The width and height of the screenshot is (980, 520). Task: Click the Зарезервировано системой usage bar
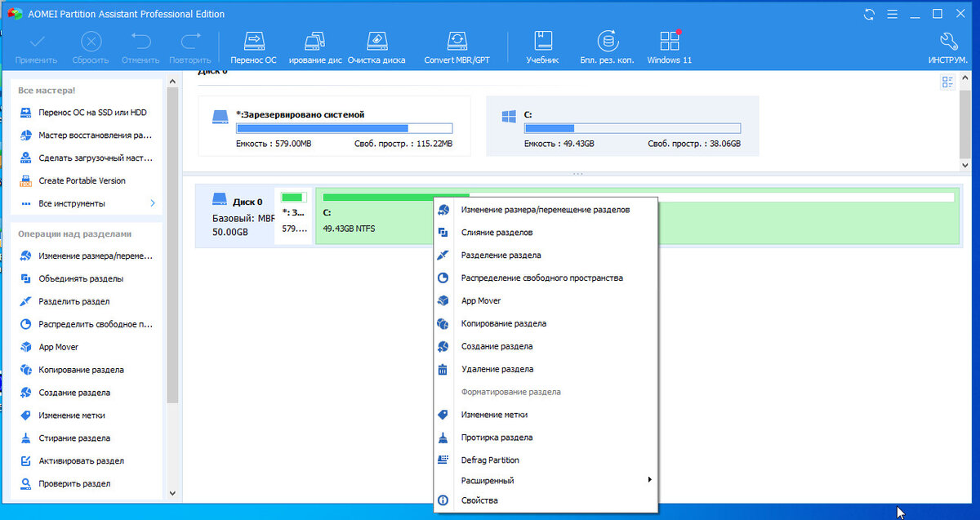click(344, 128)
